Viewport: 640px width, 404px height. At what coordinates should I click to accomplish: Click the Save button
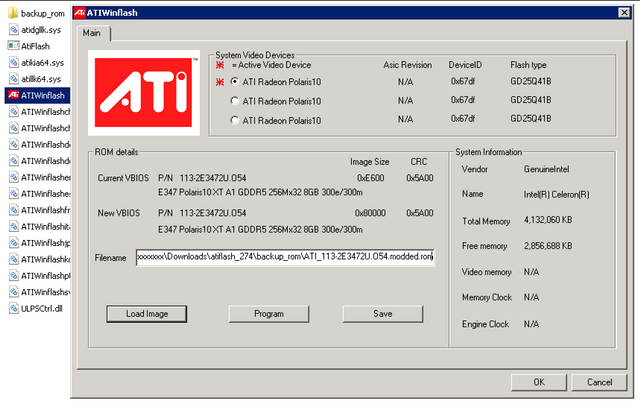point(383,314)
